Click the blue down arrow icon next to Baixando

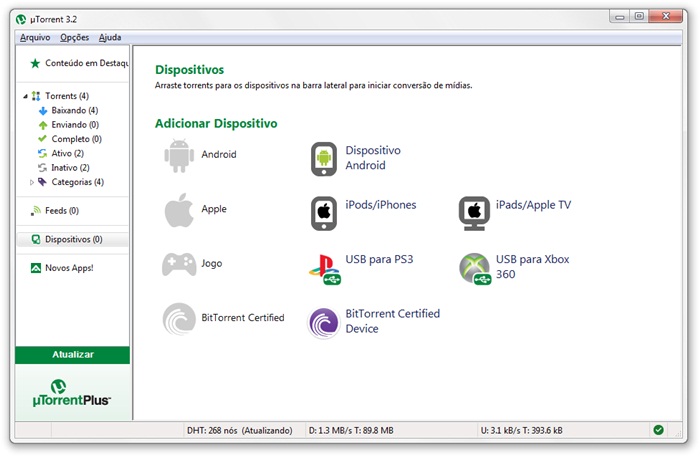43,111
